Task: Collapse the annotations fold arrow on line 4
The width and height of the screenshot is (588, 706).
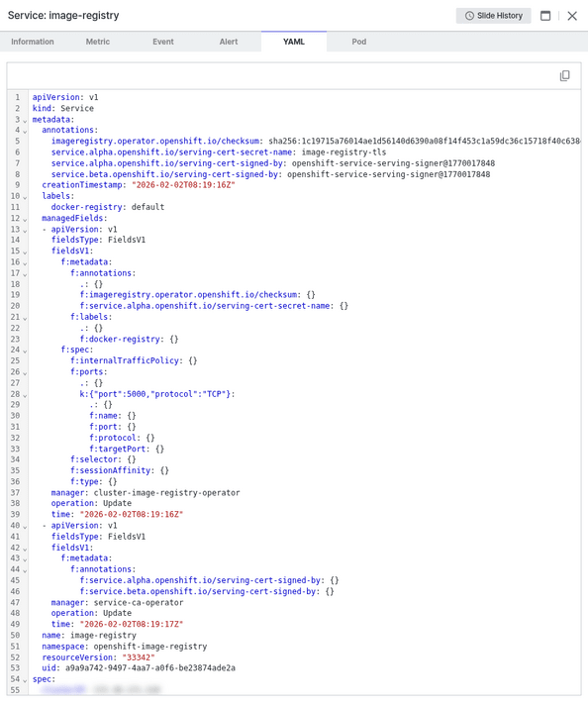Action: tap(25, 131)
